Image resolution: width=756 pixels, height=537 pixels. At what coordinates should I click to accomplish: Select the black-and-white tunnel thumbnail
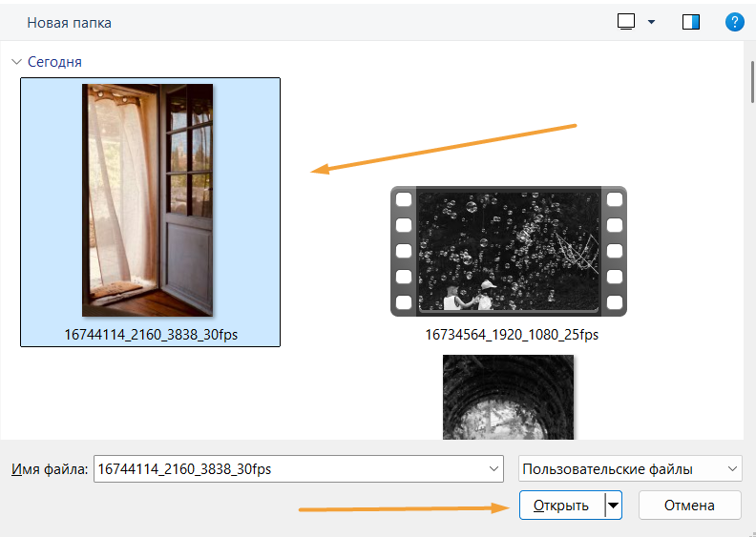(508, 398)
